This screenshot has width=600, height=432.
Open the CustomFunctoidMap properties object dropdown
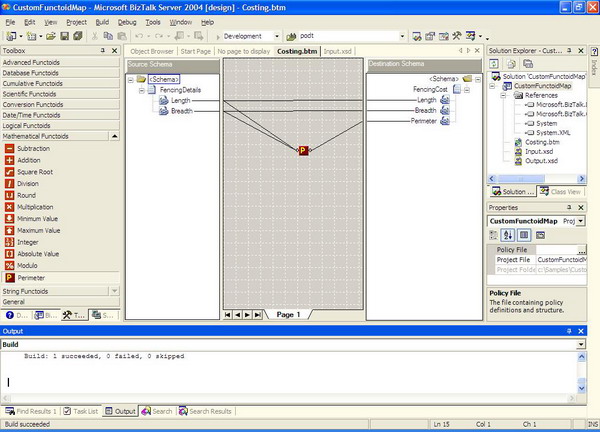click(x=581, y=221)
